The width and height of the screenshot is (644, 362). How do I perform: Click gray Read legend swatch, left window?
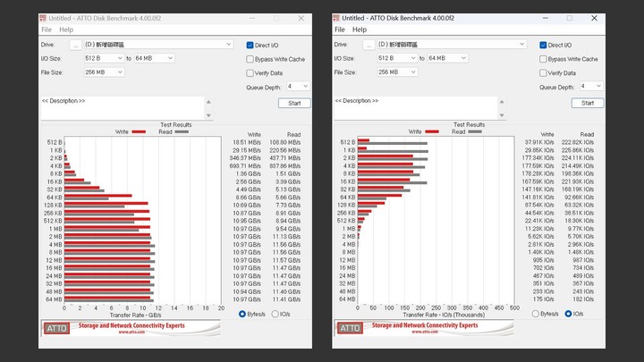click(x=182, y=131)
